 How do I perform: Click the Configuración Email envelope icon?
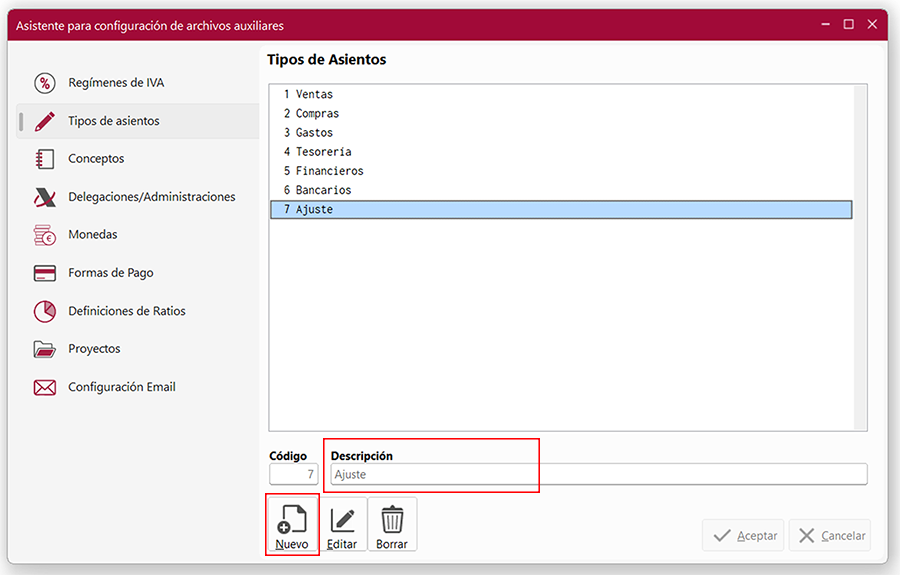(x=45, y=387)
